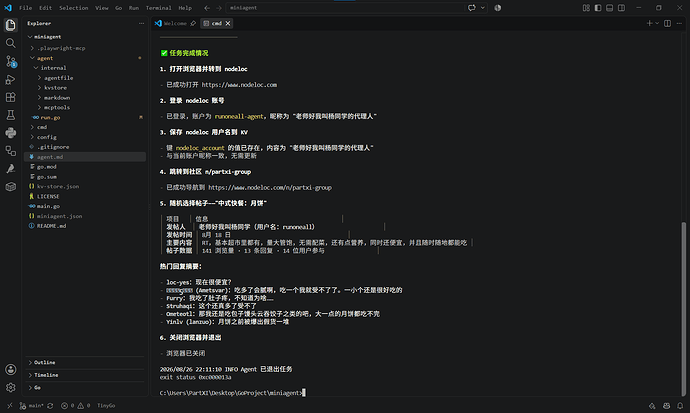This screenshot has width=690, height=413.
Task: Click the Customize Layout icon
Action: [x=586, y=8]
